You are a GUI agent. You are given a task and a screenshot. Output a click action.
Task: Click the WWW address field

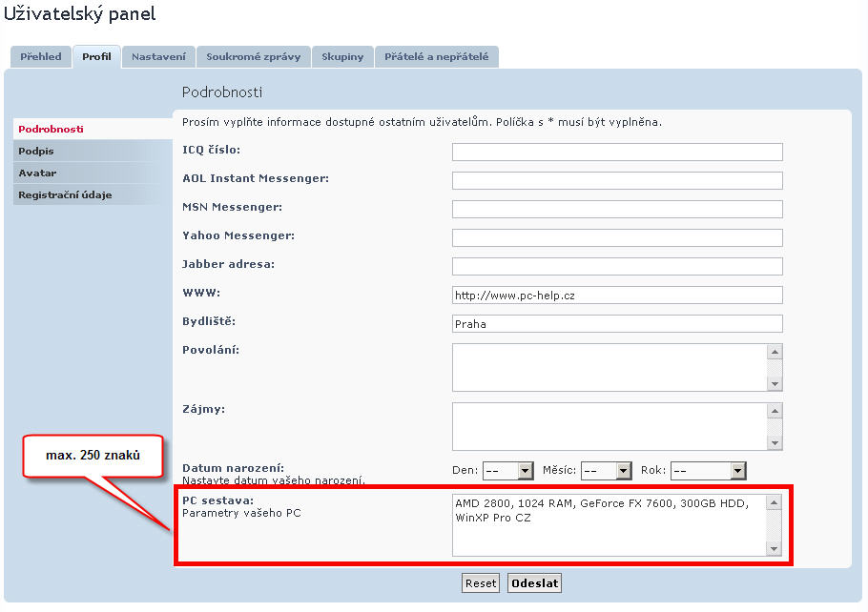coord(616,296)
